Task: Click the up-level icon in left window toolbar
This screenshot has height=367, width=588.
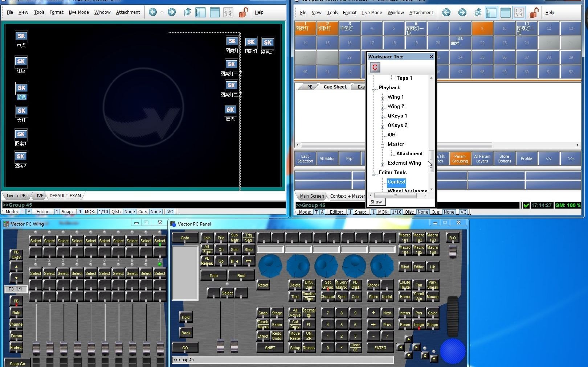Action: click(x=187, y=12)
